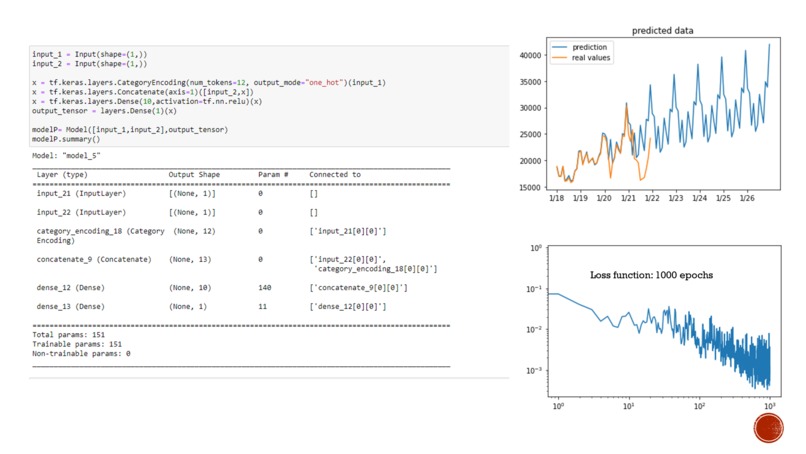Click the 40000 y-axis tick label
The width and height of the screenshot is (806, 454).
click(530, 55)
